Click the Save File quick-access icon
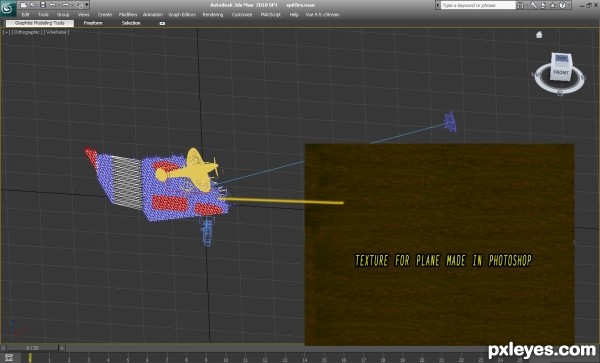This screenshot has height=363, width=600. [43, 5]
